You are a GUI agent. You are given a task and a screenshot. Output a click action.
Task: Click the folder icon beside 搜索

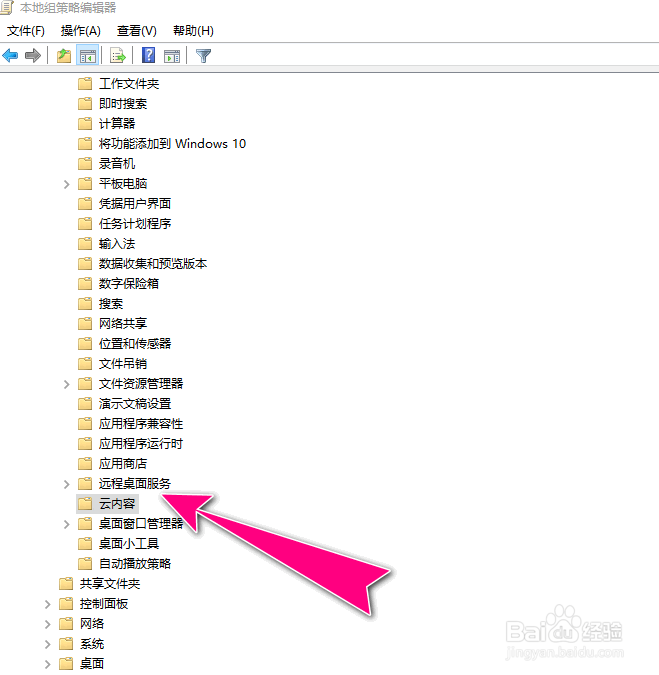click(85, 303)
